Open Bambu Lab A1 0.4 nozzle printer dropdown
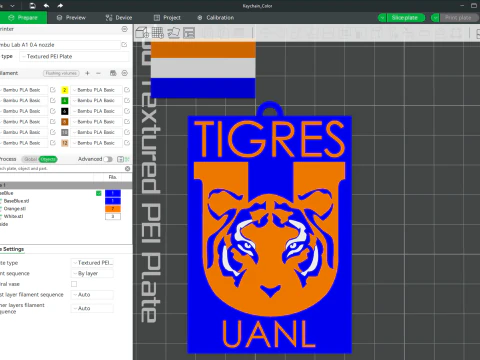This screenshot has width=480, height=360. tap(59, 45)
